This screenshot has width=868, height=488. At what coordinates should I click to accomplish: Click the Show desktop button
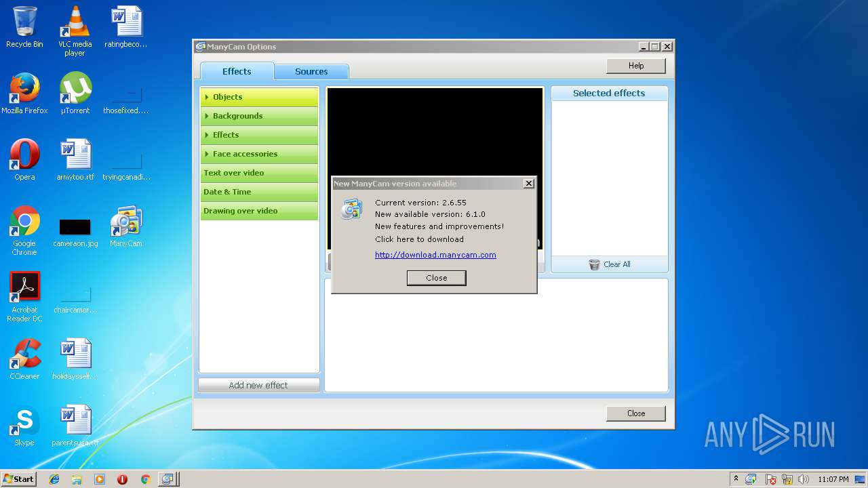click(x=861, y=479)
